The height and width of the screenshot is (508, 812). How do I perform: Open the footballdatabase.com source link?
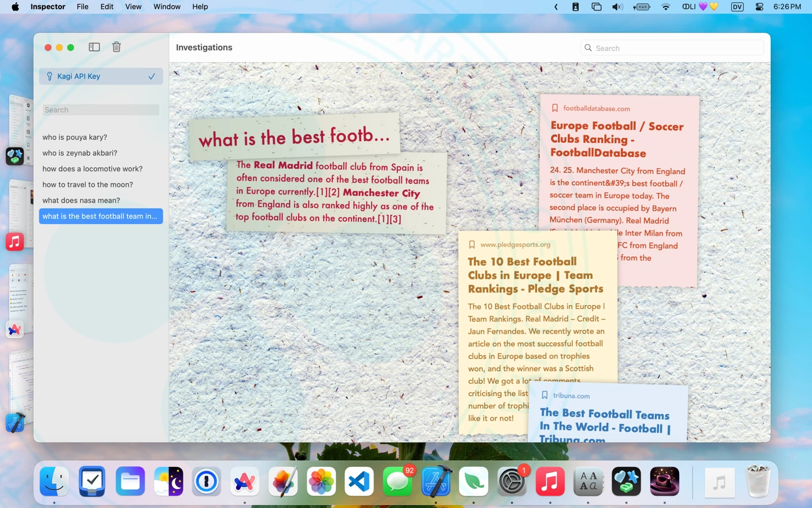tap(596, 109)
